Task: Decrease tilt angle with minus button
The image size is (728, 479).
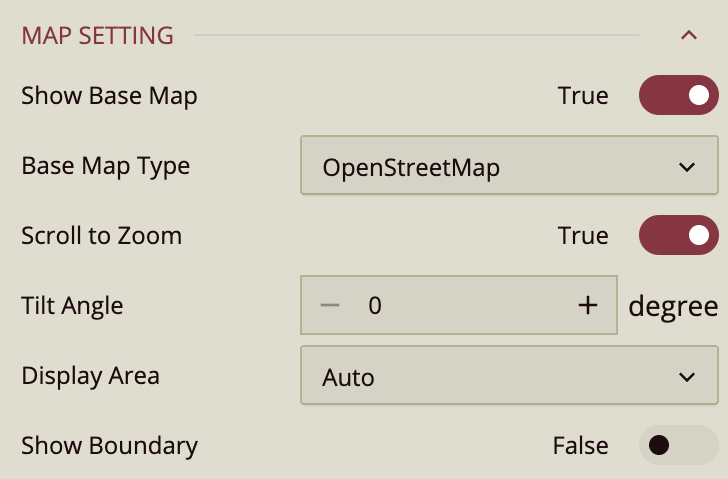Action: pos(330,306)
